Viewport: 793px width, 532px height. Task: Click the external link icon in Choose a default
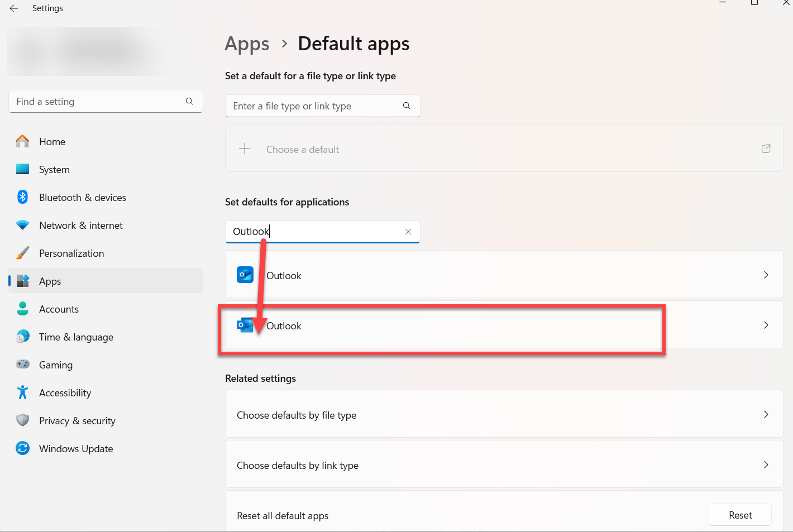(x=766, y=148)
